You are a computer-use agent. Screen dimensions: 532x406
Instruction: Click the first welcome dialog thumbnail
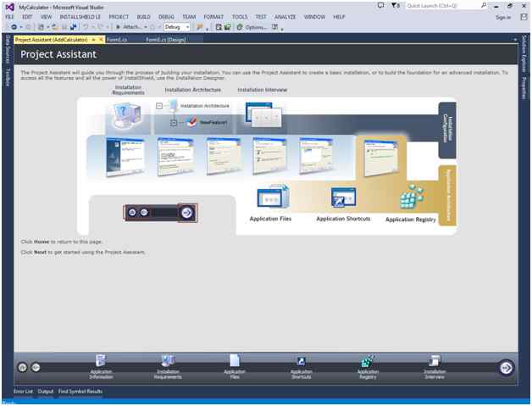point(125,157)
